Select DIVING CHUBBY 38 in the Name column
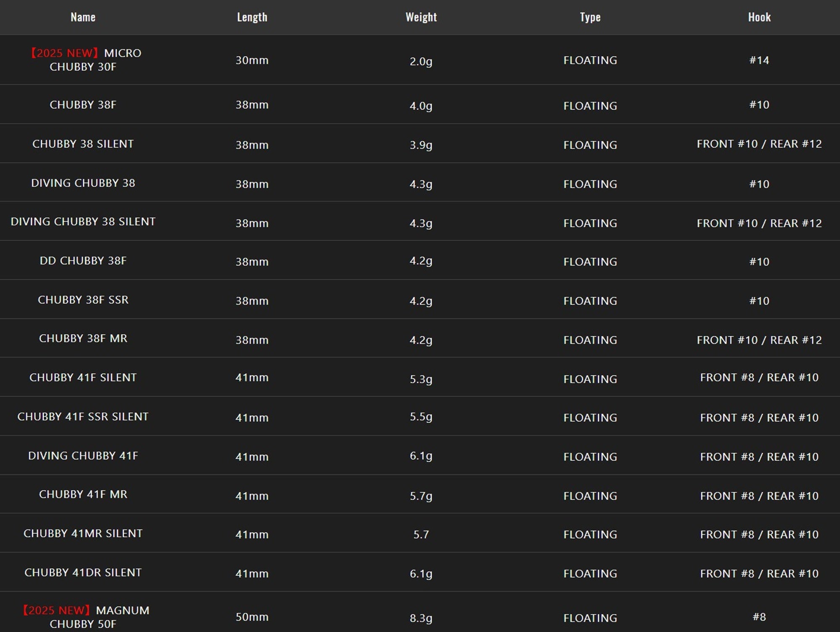The width and height of the screenshot is (840, 632). (83, 183)
